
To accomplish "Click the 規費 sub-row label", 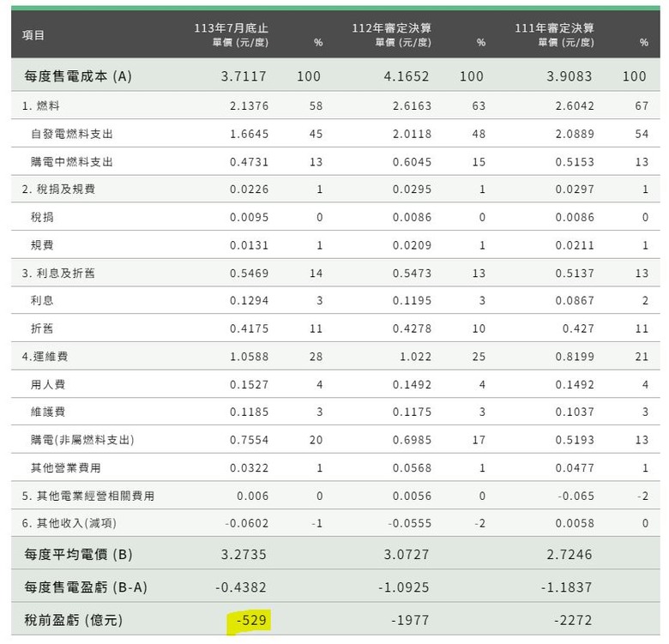I will coord(42,245).
